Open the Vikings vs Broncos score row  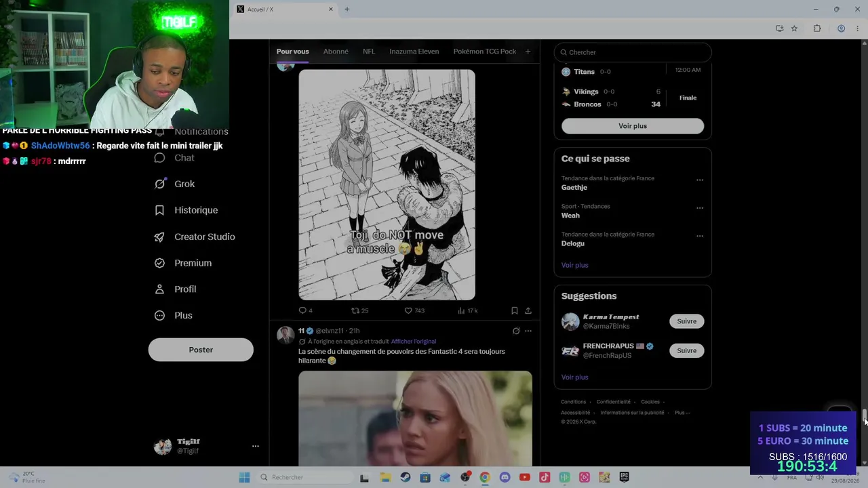pos(633,98)
